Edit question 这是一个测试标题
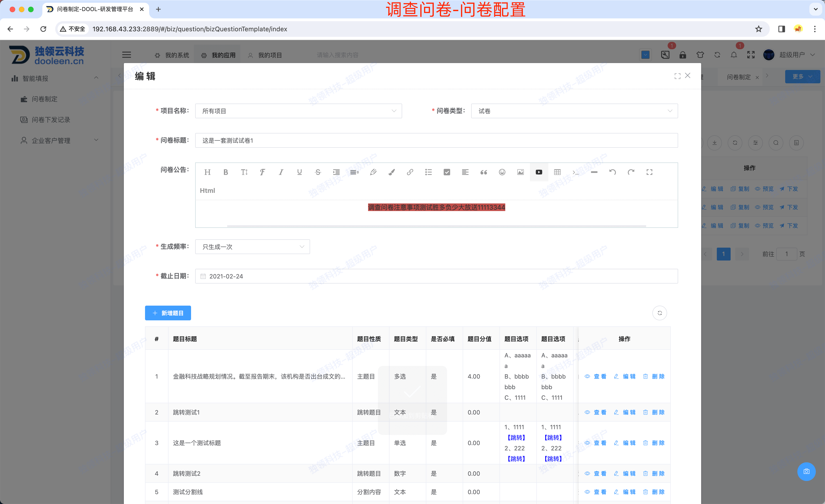The height and width of the screenshot is (504, 825). click(x=625, y=443)
